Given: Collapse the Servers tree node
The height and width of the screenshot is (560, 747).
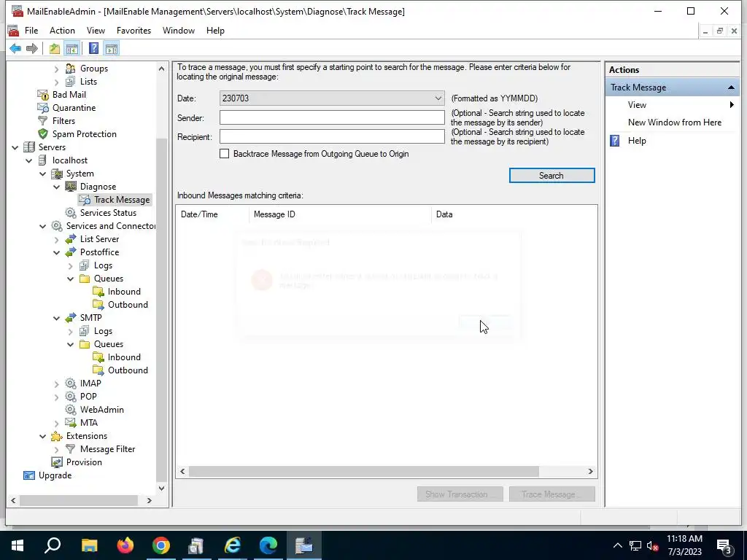Looking at the screenshot, I should click(x=15, y=147).
